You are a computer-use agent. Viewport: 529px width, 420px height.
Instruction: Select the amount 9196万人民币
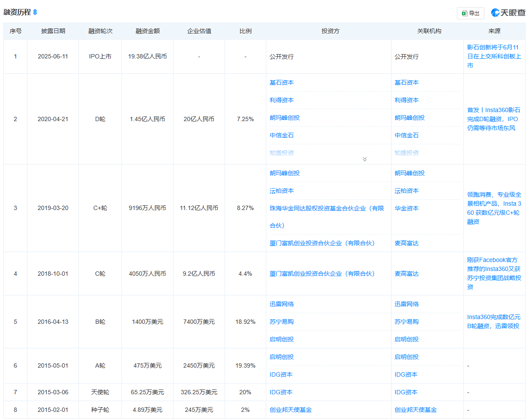tap(148, 208)
